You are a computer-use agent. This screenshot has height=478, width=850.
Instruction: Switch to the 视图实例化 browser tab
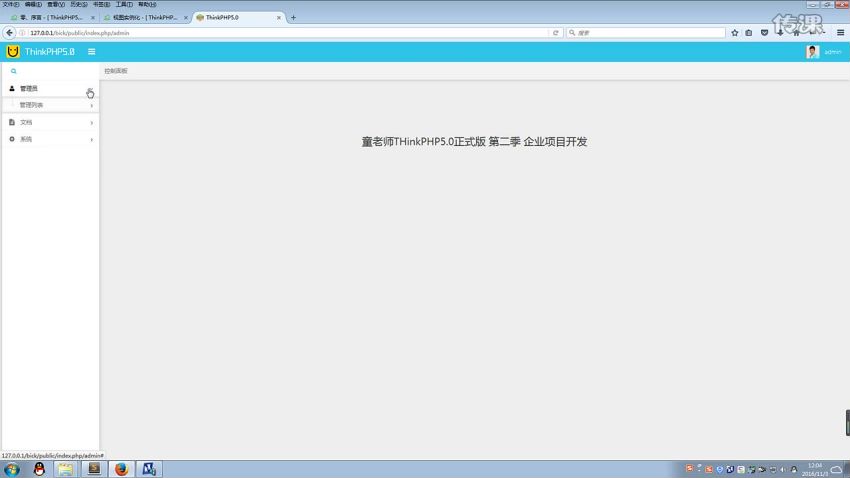pyautogui.click(x=142, y=17)
